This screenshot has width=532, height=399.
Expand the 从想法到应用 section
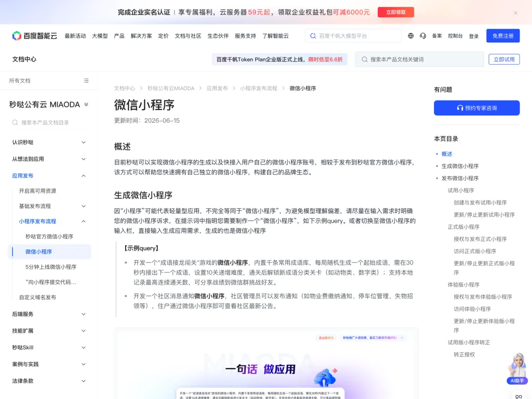(x=83, y=159)
